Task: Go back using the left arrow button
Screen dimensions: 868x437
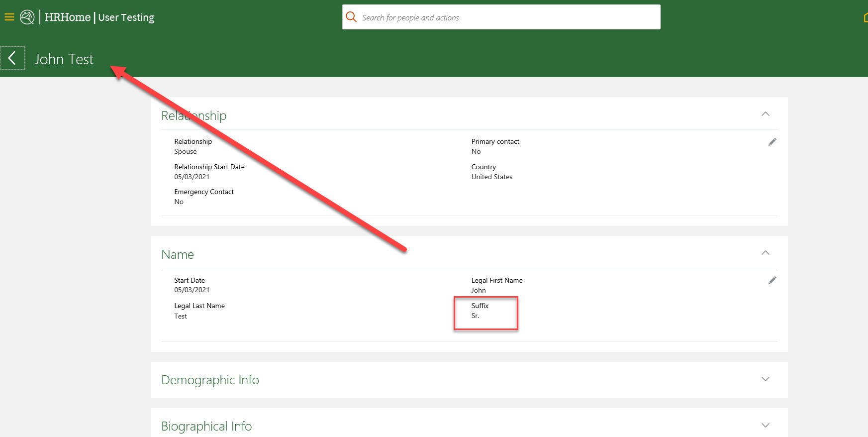Action: click(x=12, y=58)
